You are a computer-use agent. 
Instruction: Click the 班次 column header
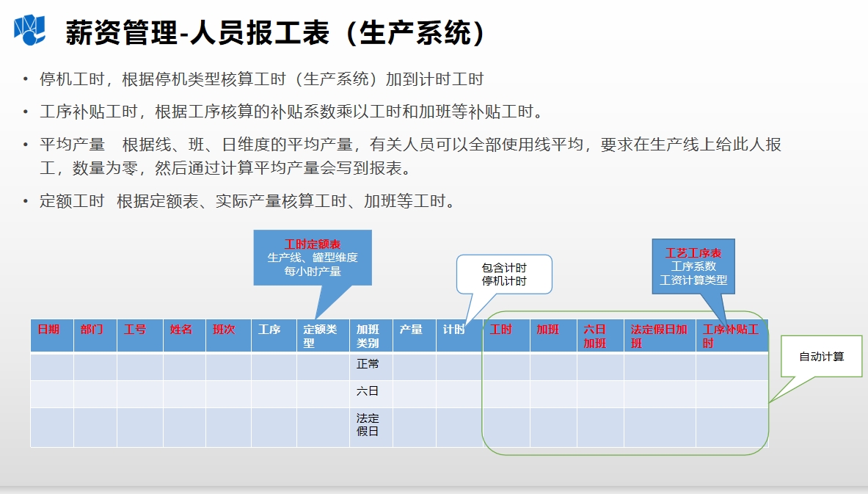click(229, 335)
